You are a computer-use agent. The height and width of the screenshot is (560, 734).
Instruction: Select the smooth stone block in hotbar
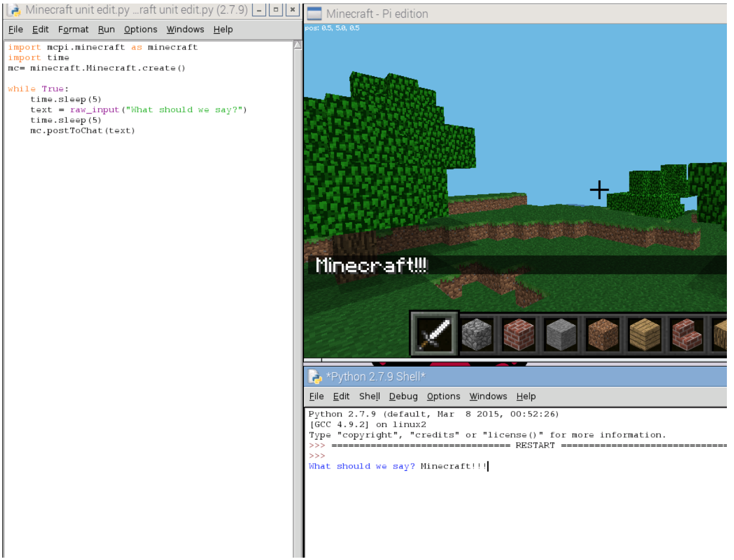click(x=561, y=334)
